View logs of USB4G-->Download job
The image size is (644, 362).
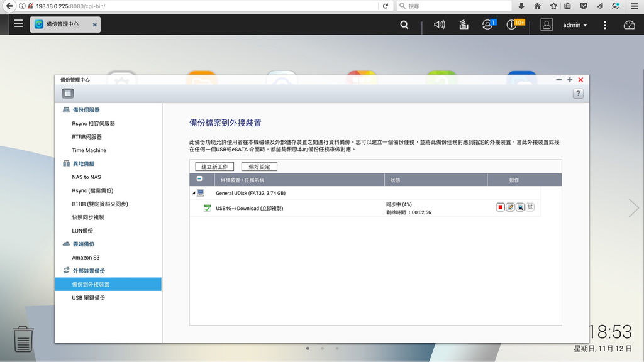point(520,207)
